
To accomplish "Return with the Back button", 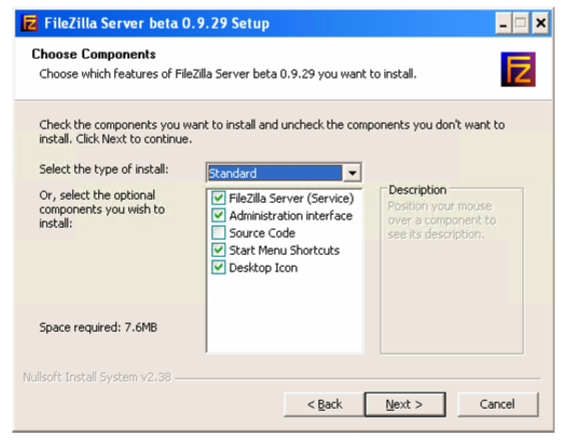I will (324, 404).
